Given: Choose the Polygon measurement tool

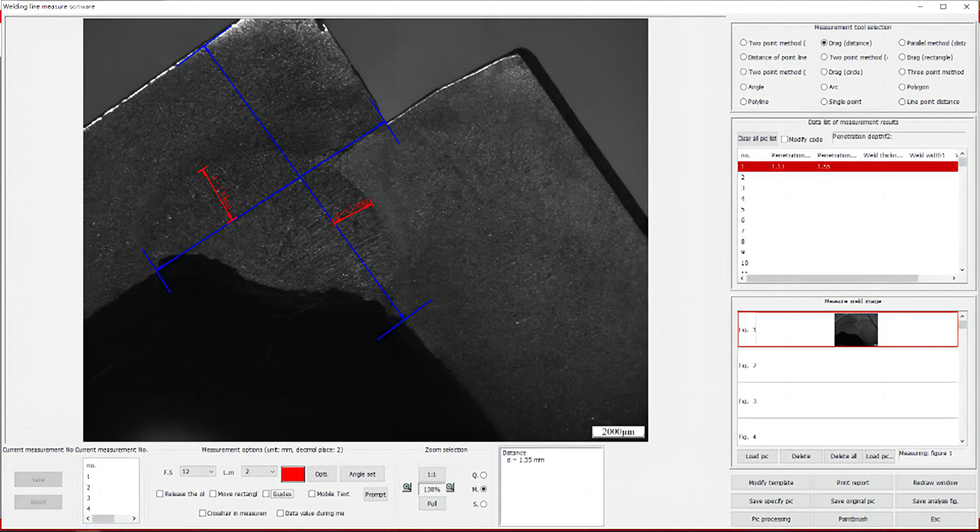Looking at the screenshot, I should [901, 87].
